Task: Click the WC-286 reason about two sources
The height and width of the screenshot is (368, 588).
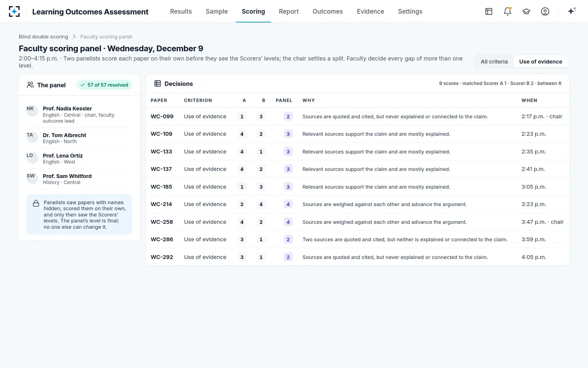Action: click(405, 240)
